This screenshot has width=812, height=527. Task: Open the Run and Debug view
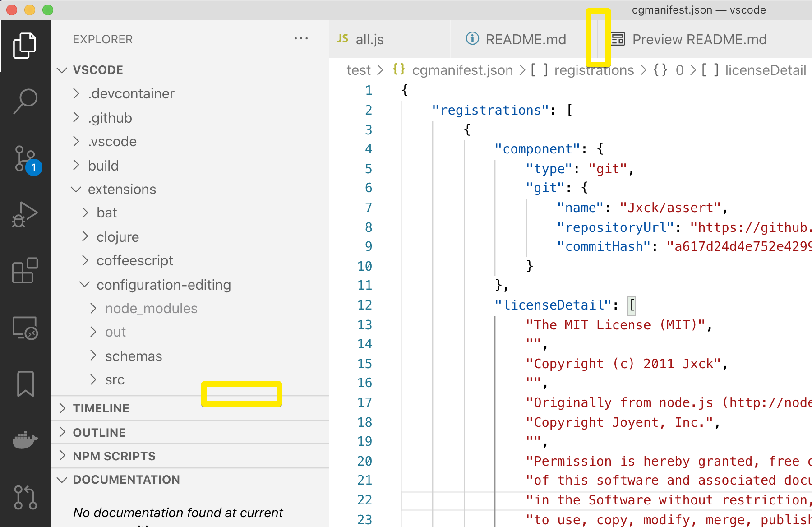tap(25, 214)
